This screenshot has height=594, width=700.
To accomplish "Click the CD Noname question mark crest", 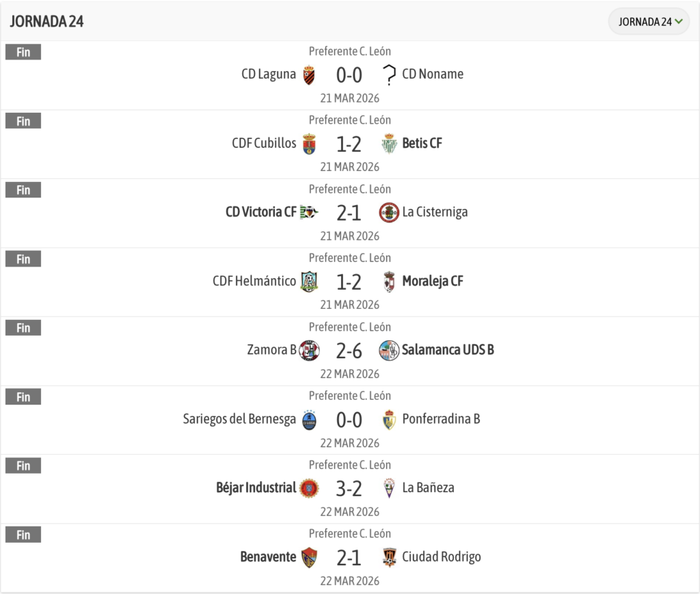I will click(389, 75).
